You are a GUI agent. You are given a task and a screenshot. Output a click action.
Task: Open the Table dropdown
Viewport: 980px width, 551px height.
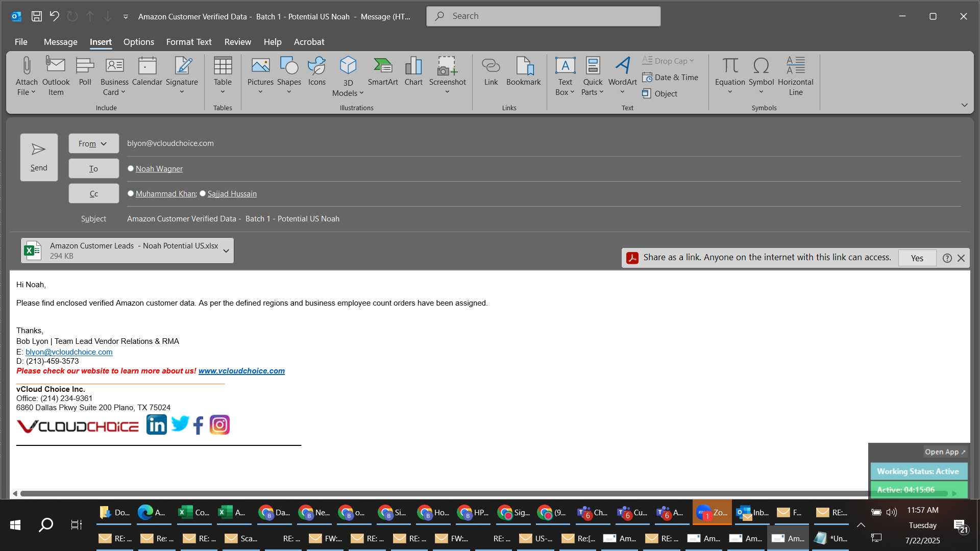click(223, 92)
